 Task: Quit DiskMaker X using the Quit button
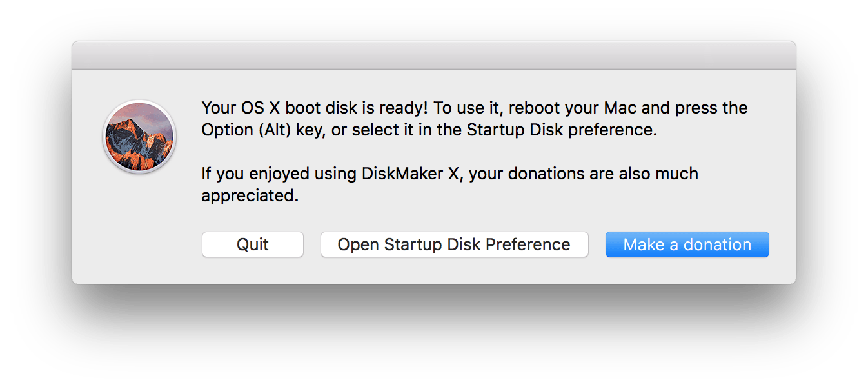point(253,244)
